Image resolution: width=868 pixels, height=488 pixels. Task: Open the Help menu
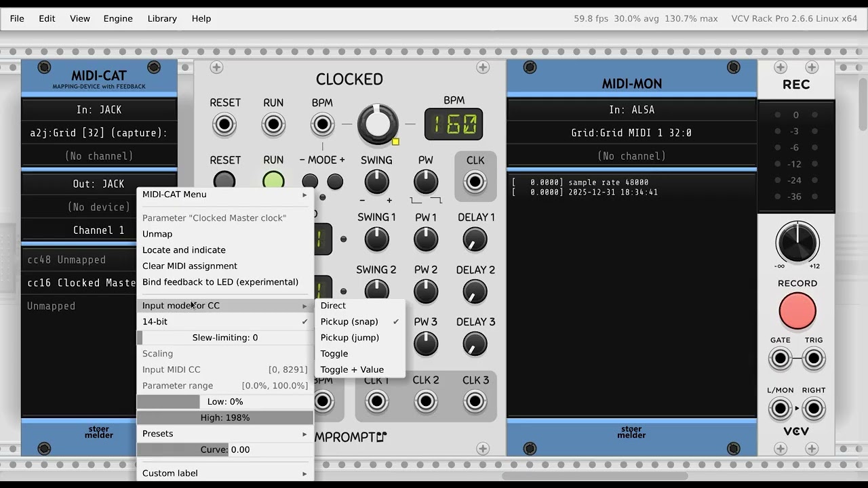pyautogui.click(x=201, y=18)
